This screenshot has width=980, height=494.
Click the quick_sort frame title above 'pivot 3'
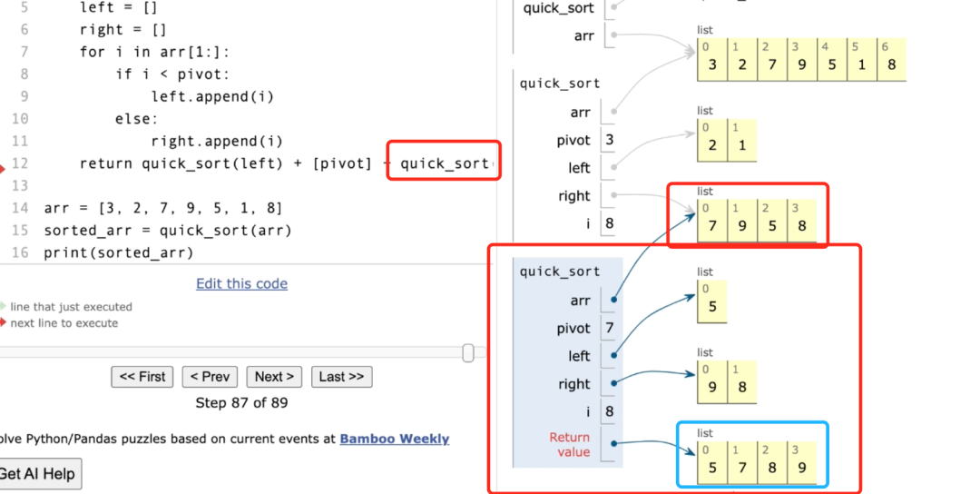pos(559,84)
